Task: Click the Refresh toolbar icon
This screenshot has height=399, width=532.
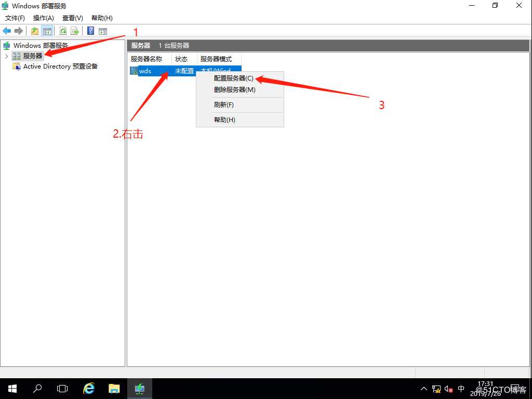Action: click(63, 31)
